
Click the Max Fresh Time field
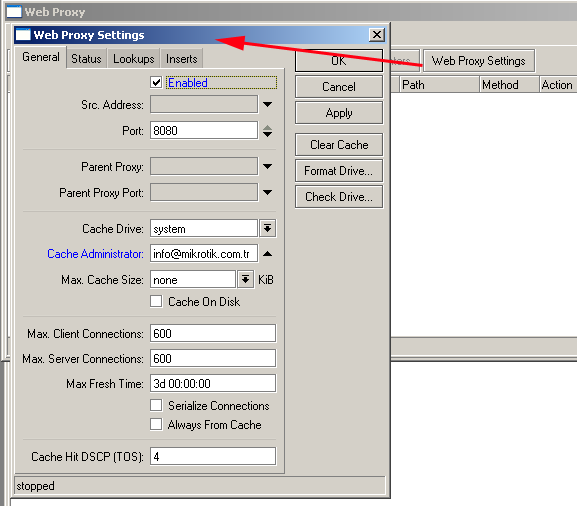click(213, 383)
